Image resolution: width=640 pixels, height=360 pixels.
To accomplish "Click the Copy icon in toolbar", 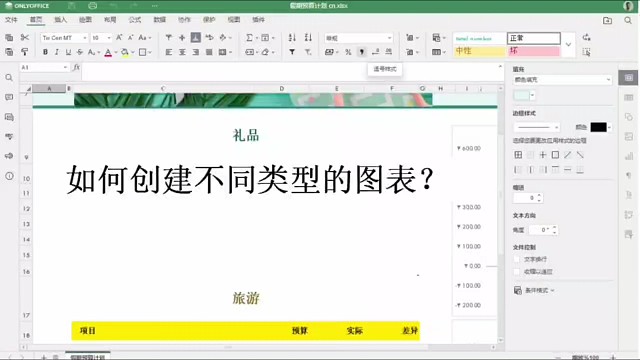I will [9, 38].
